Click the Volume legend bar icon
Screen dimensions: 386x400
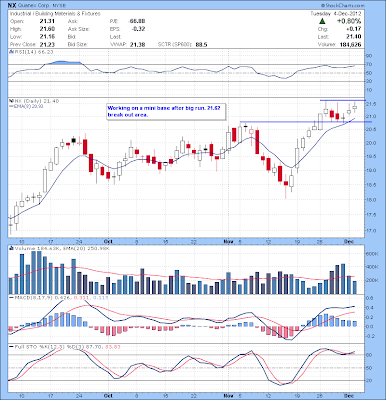click(x=11, y=248)
